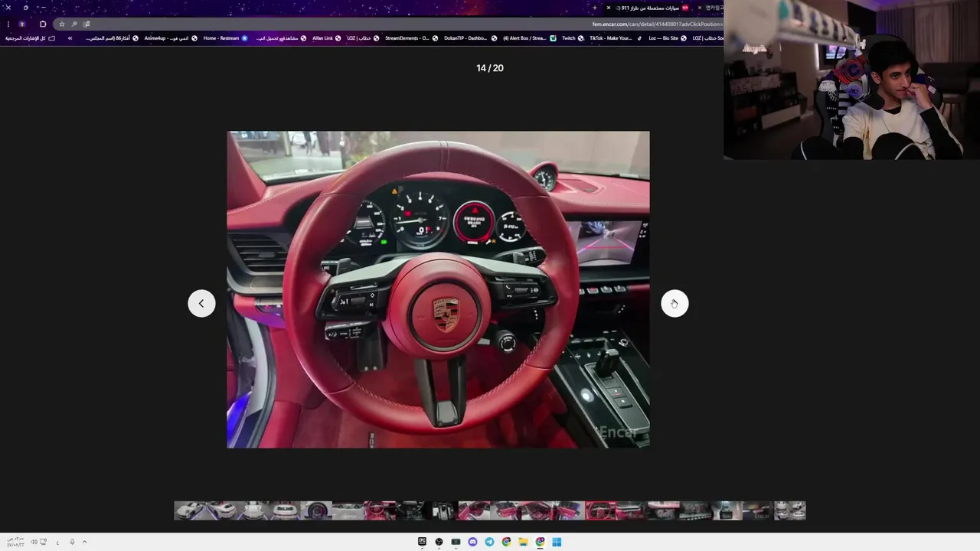Open Epic Games Launcher from the taskbar

(422, 542)
